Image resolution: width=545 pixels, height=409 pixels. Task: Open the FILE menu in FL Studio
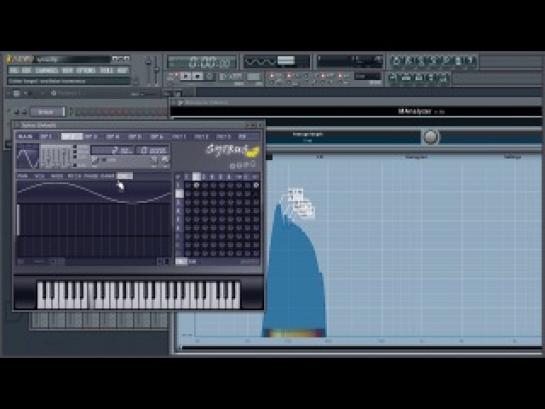click(x=14, y=71)
